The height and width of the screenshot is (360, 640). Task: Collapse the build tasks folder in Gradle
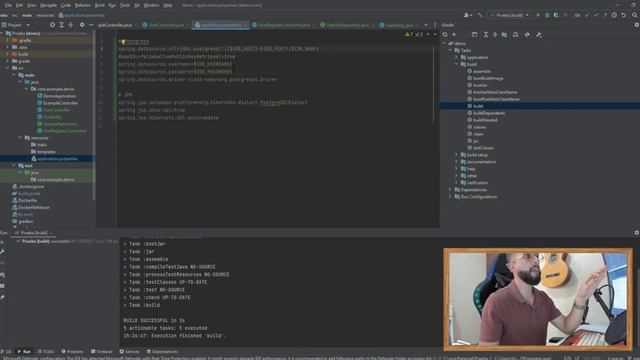pos(456,64)
